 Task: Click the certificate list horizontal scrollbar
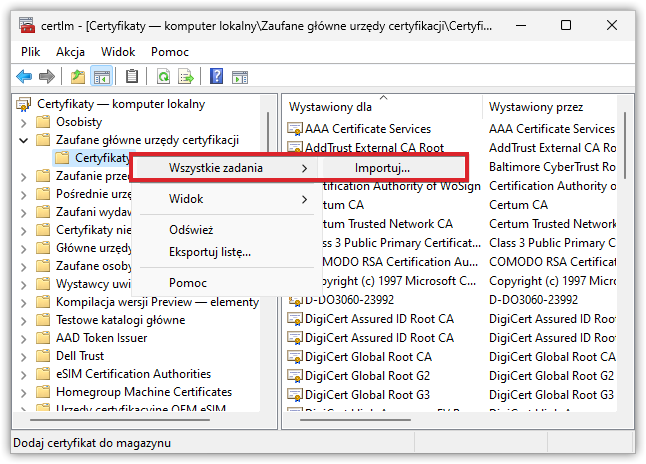coord(355,420)
